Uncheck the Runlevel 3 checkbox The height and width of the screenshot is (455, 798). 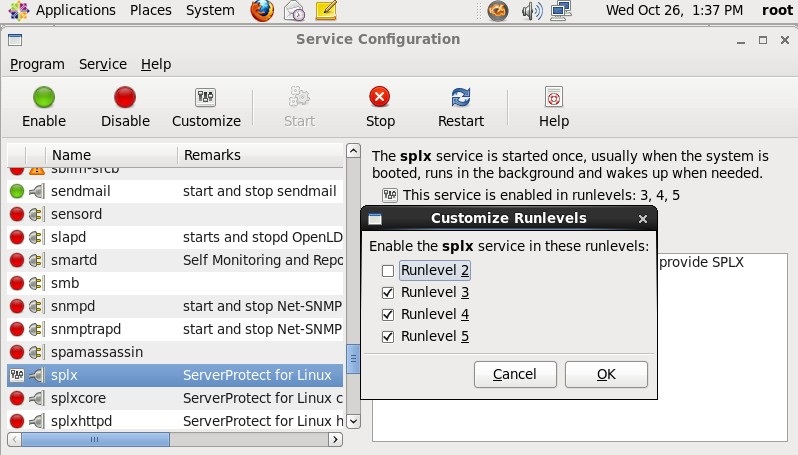pos(388,293)
